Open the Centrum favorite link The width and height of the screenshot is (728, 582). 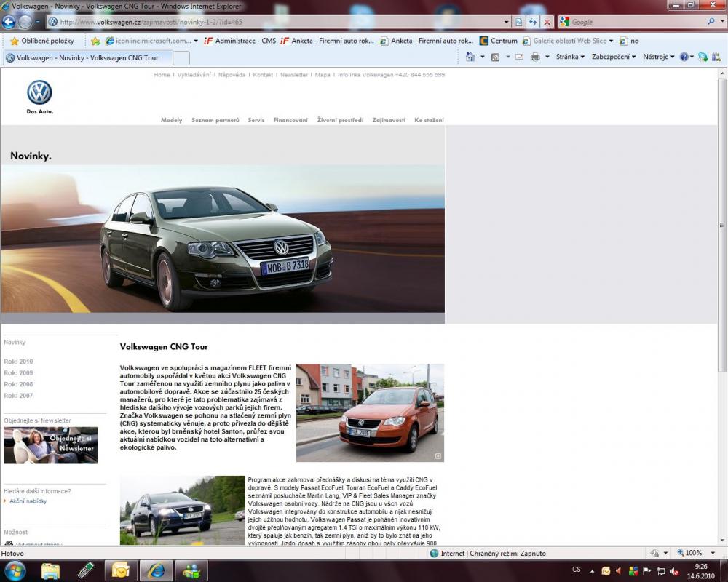pyautogui.click(x=498, y=41)
